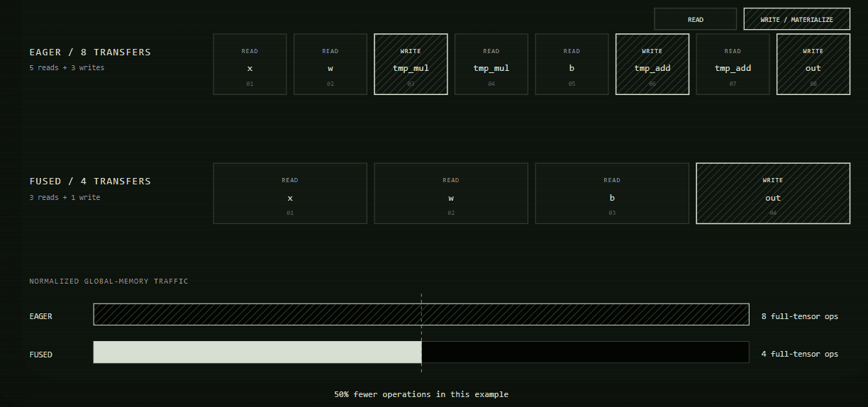Click the EAGER / 8 TRANSFERS heading
The image size is (868, 407).
click(x=90, y=52)
